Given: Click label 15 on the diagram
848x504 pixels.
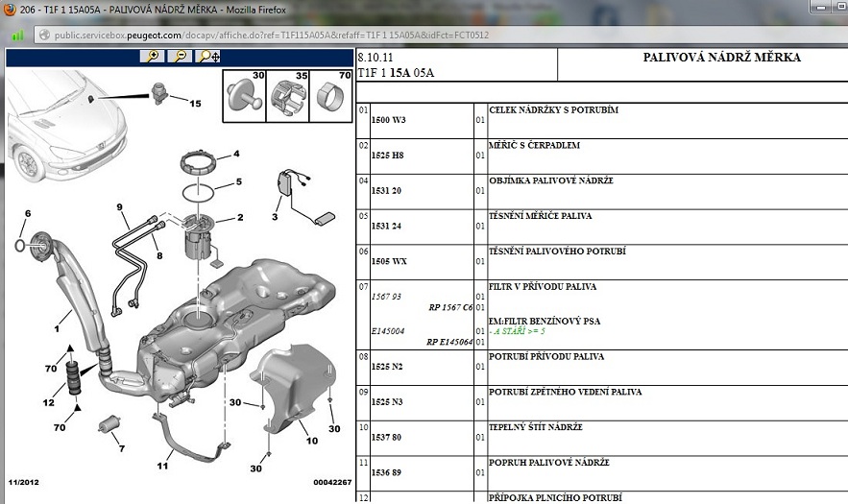Looking at the screenshot, I should pos(195,104).
